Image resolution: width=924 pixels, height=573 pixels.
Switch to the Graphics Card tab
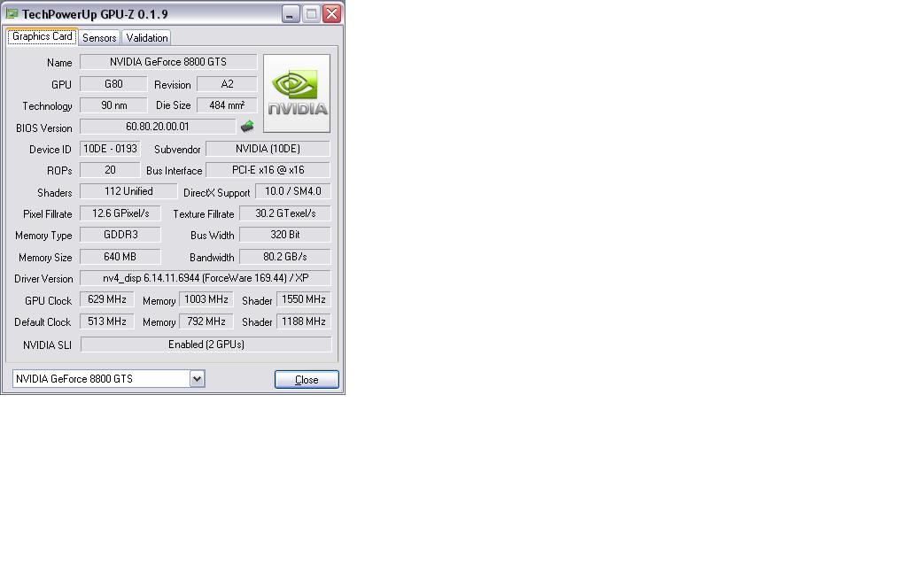tap(42, 36)
